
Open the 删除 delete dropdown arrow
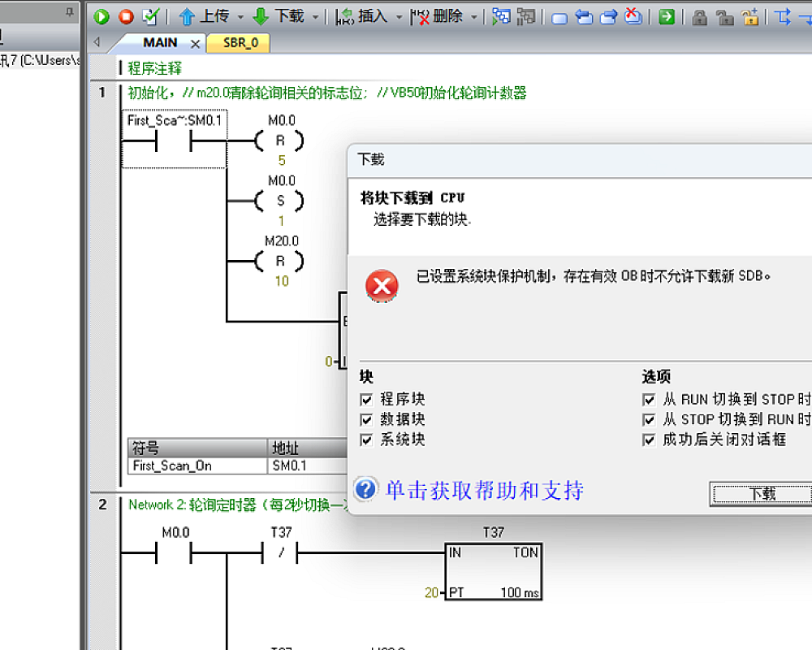point(475,17)
